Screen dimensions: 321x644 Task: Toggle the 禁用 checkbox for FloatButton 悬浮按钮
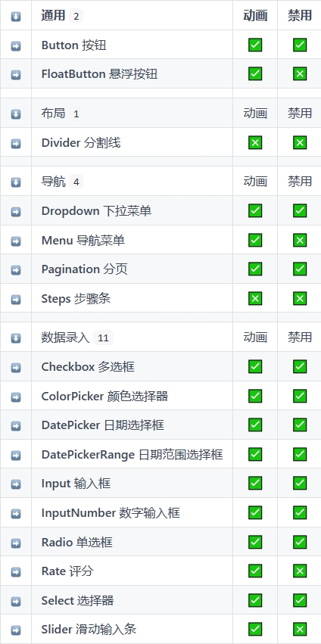(x=300, y=73)
